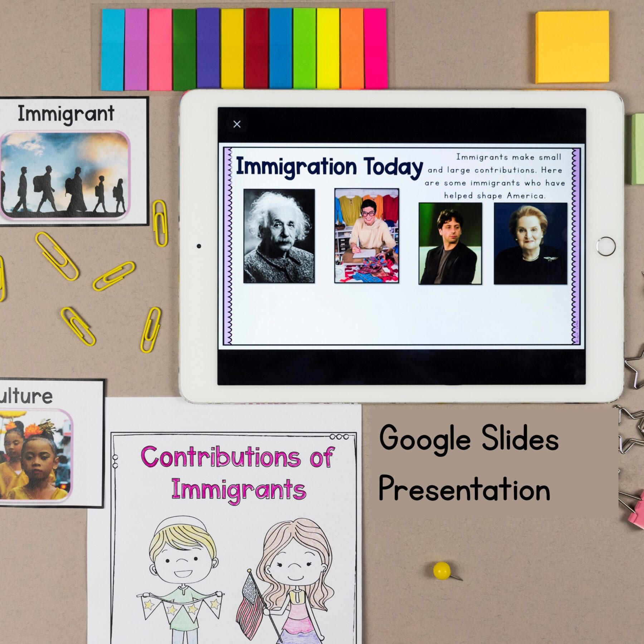This screenshot has height=644, width=644.
Task: Click the black-and-white portrait of white-haired man
Action: click(279, 236)
